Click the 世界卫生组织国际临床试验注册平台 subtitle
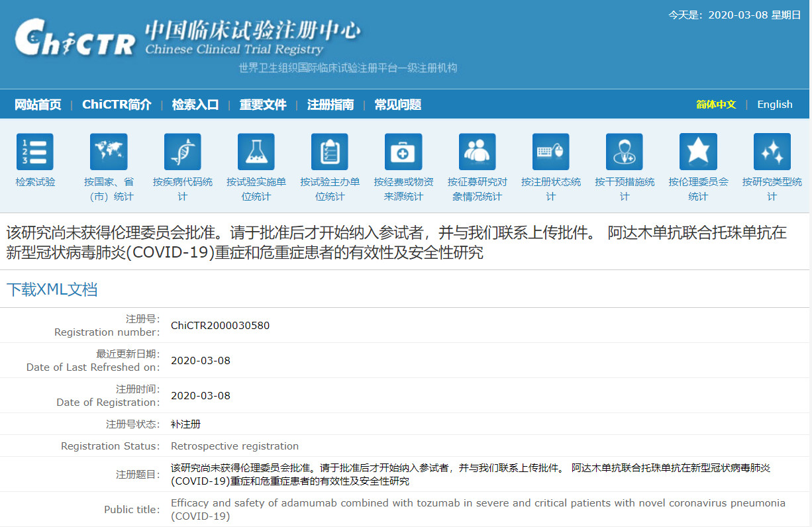This screenshot has height=527, width=812. pyautogui.click(x=348, y=68)
